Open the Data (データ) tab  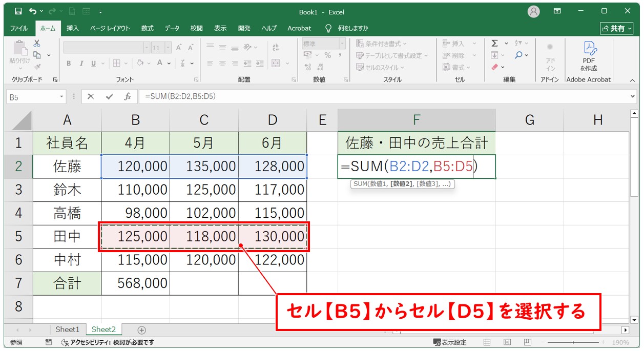(x=172, y=28)
